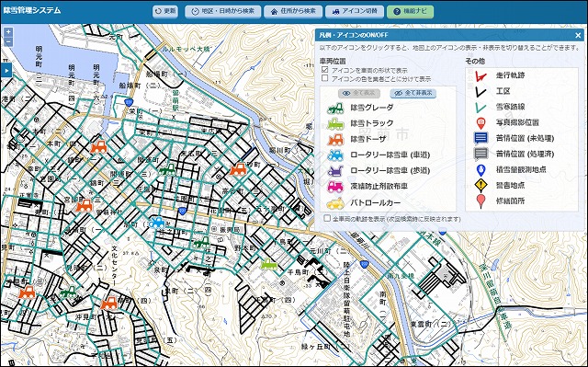Toggle the 警告地点 legend icon
This screenshot has width=588, height=367.
click(481, 185)
